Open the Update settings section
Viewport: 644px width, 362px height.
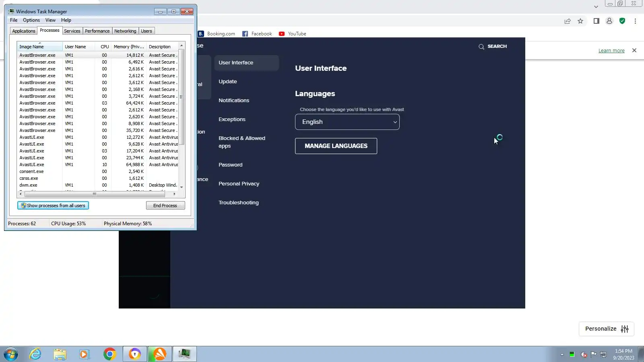click(x=228, y=82)
